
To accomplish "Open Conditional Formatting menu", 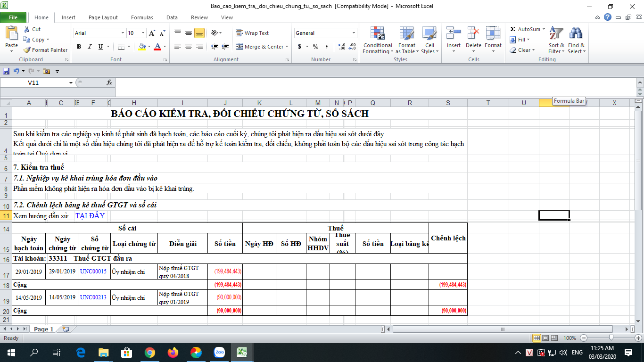I will pyautogui.click(x=378, y=41).
